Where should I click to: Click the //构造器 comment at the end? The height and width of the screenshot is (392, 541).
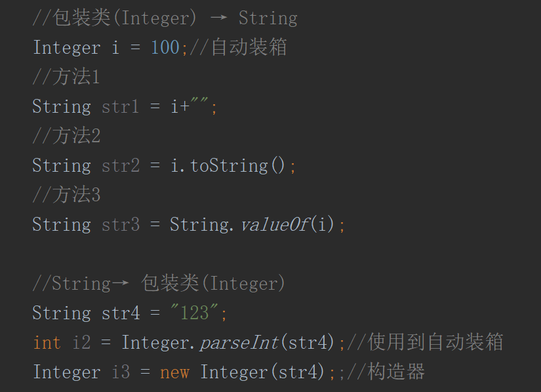386,372
